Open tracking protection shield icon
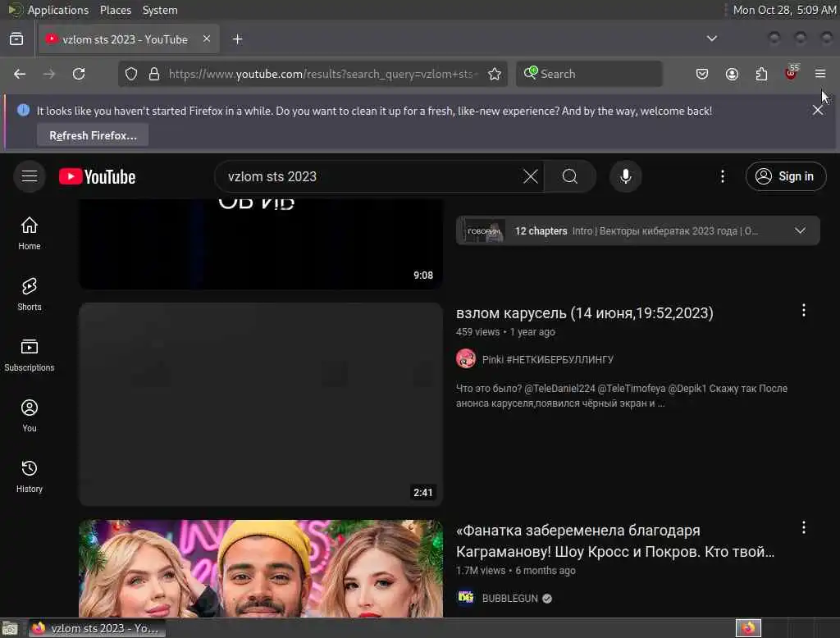 tap(131, 74)
